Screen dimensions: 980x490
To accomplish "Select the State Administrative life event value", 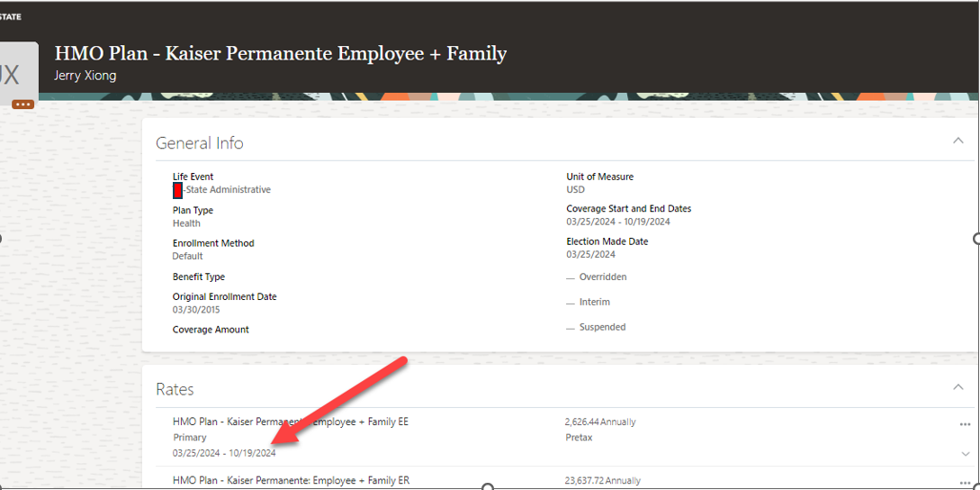I will coord(228,190).
